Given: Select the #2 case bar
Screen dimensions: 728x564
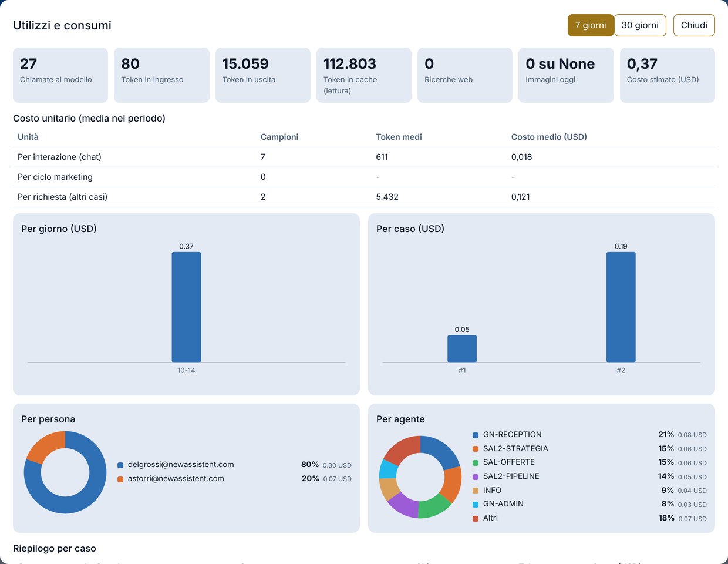Looking at the screenshot, I should click(621, 307).
